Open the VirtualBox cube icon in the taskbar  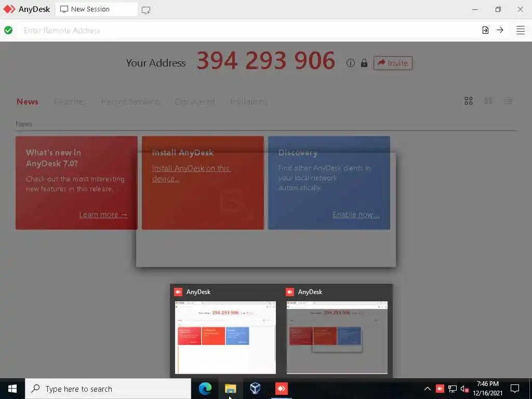(x=255, y=389)
